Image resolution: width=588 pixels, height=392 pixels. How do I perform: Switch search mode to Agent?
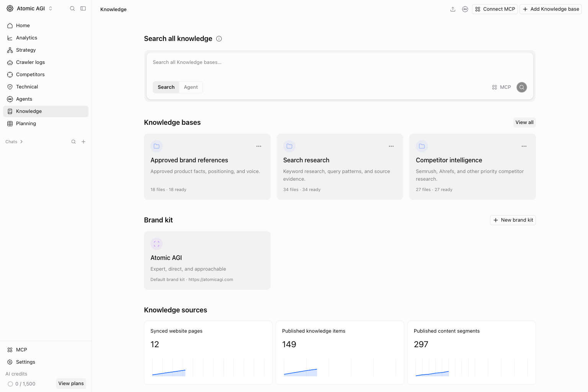tap(191, 87)
